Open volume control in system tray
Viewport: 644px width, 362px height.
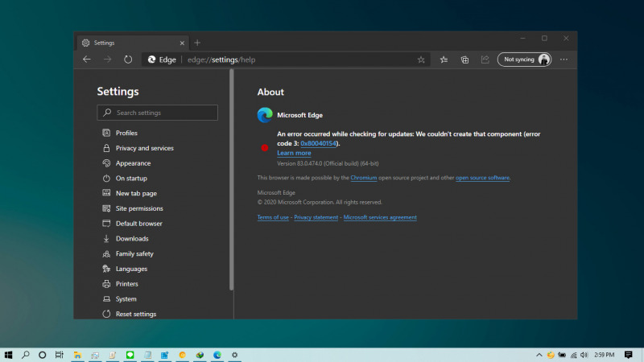click(584, 355)
